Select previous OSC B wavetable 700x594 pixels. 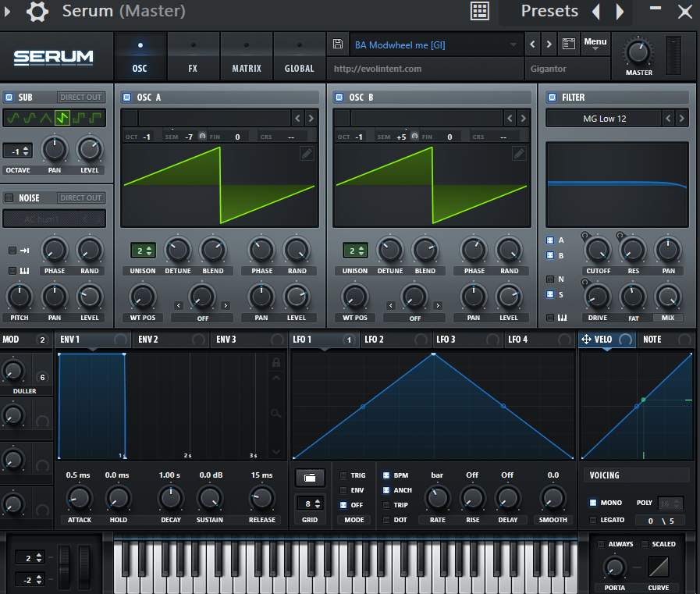click(x=510, y=119)
